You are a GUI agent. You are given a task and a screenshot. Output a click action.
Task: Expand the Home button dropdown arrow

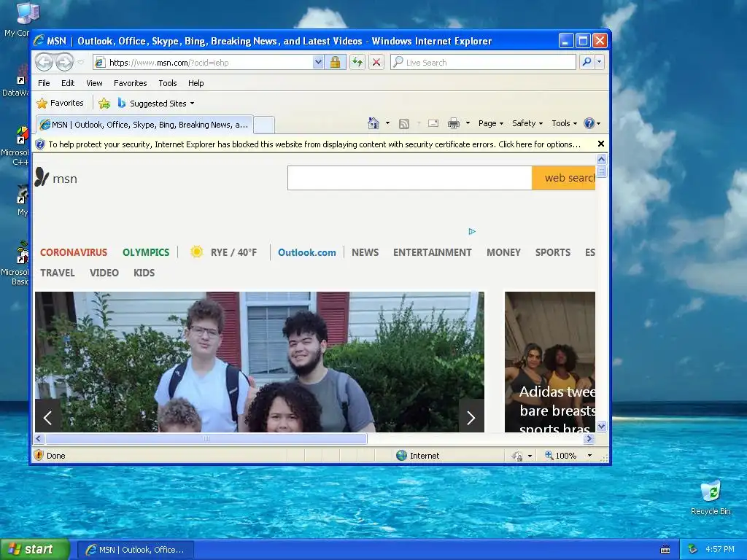[388, 123]
